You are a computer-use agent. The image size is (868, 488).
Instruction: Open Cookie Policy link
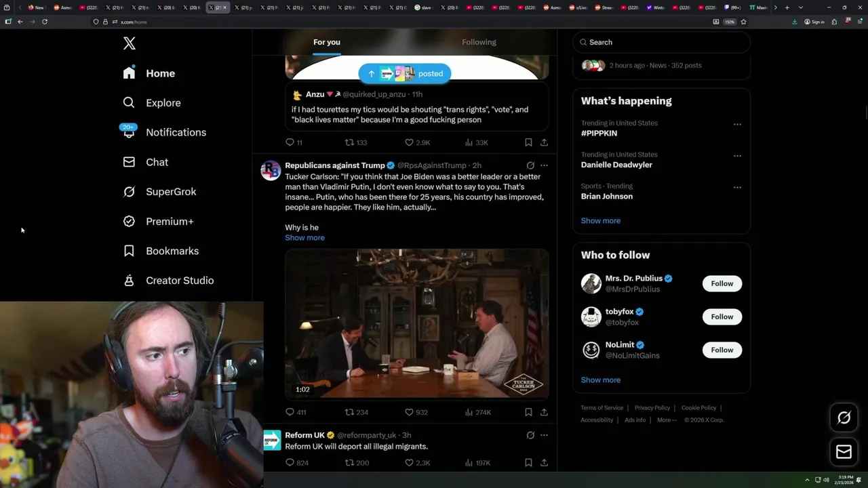[x=698, y=408]
